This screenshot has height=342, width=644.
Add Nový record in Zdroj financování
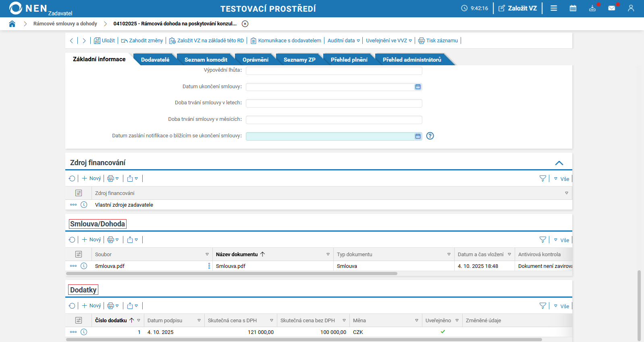point(91,178)
